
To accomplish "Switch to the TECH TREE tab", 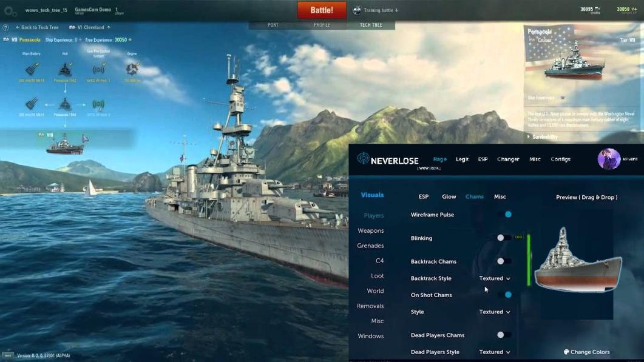I will tap(371, 25).
